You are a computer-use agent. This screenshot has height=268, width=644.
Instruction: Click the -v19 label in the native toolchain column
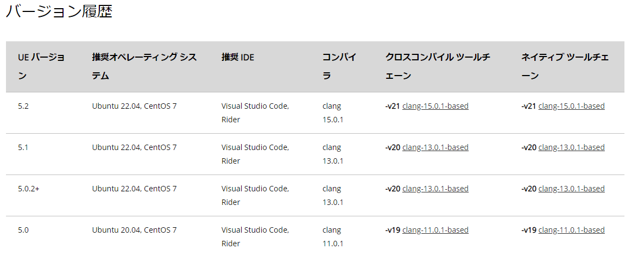[x=529, y=230]
